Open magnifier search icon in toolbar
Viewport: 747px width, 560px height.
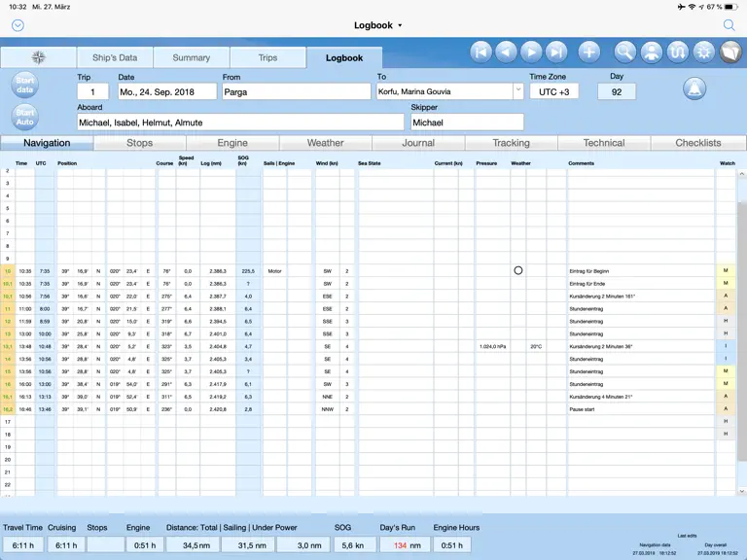pyautogui.click(x=625, y=52)
